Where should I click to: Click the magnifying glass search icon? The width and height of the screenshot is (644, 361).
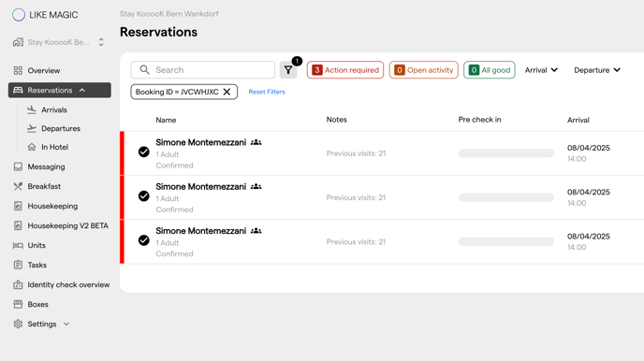144,70
